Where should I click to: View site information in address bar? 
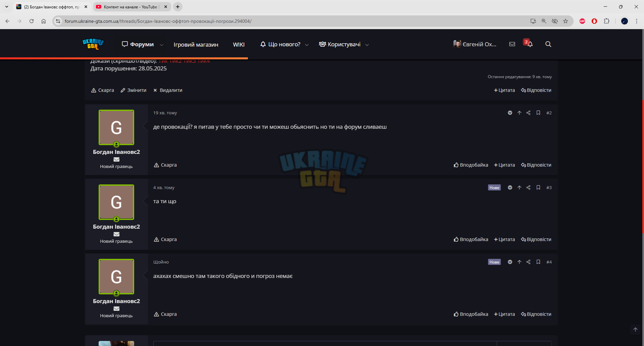tap(58, 21)
